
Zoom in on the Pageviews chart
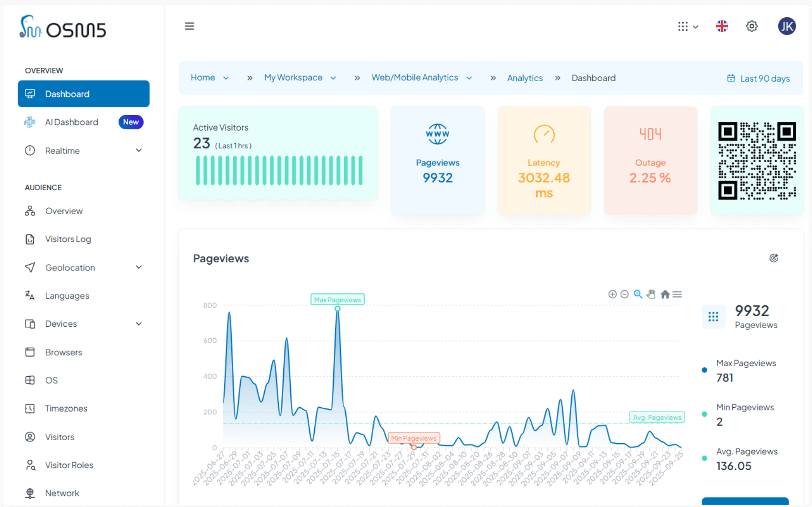click(613, 294)
